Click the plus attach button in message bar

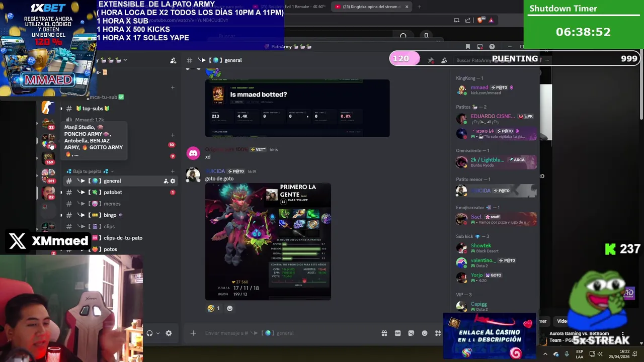click(x=193, y=333)
